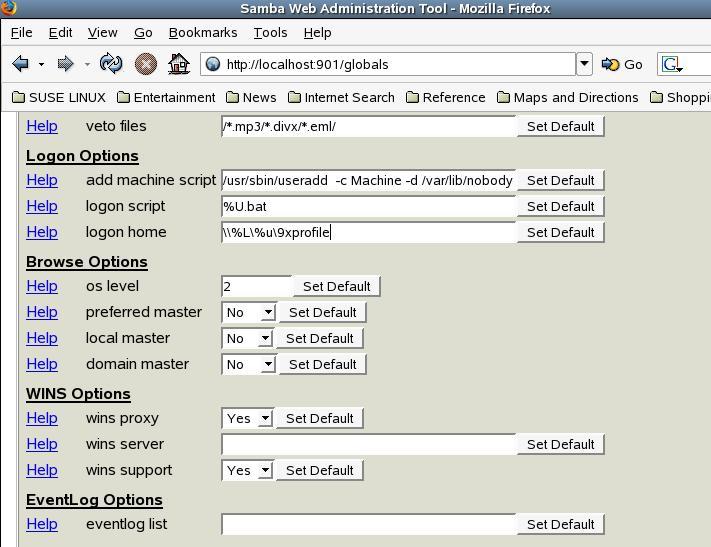Open the Reference bookmark folder
This screenshot has height=547, width=711.
(445, 98)
